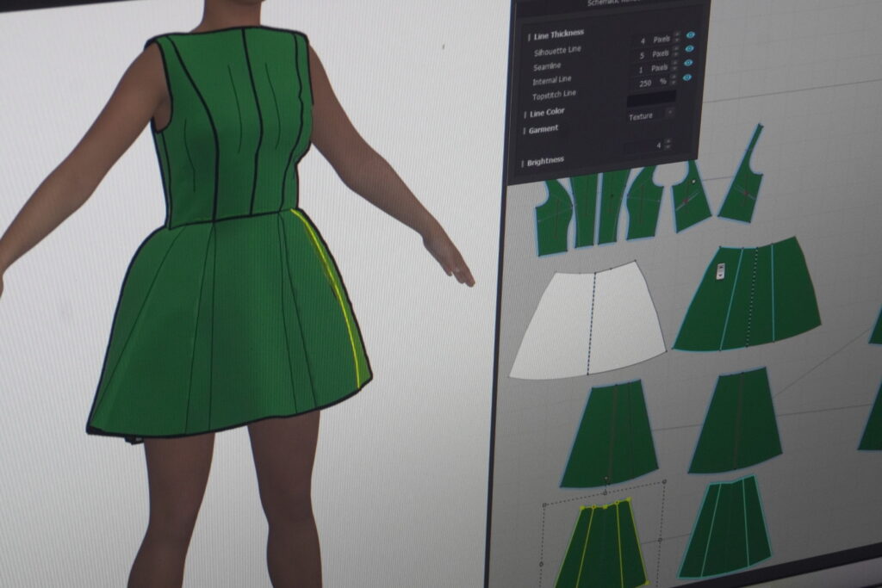
Task: Open the black Line Color swatch
Action: tap(651, 97)
